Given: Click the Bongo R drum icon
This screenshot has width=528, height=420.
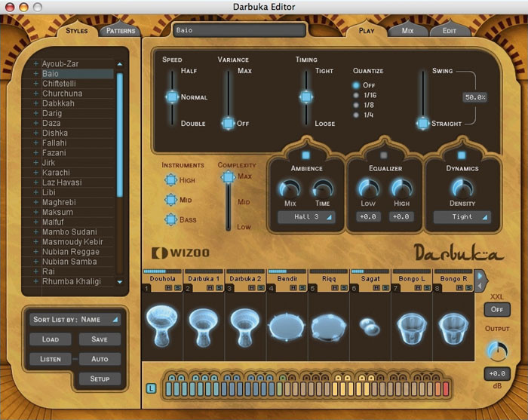Looking at the screenshot, I should pyautogui.click(x=453, y=329).
